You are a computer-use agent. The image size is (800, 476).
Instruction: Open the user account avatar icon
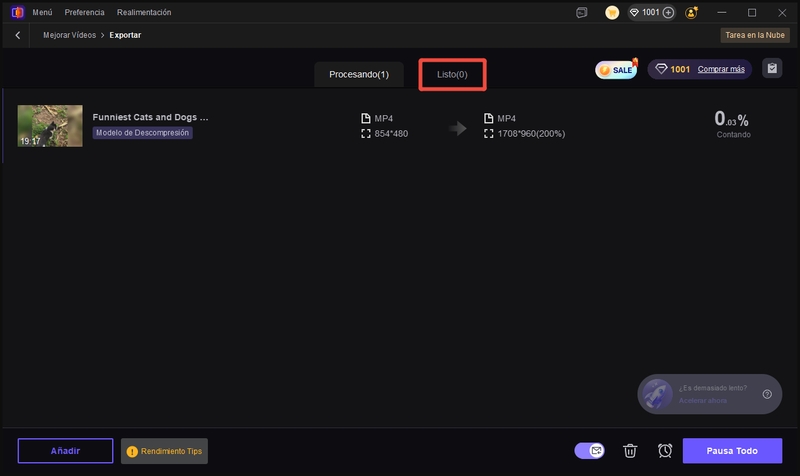(692, 13)
